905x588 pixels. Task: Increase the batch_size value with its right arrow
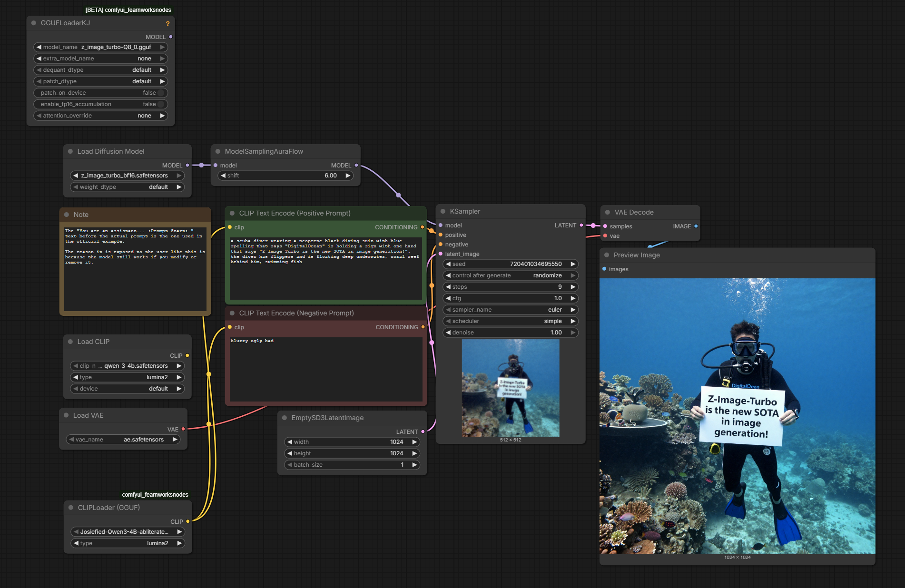click(414, 465)
